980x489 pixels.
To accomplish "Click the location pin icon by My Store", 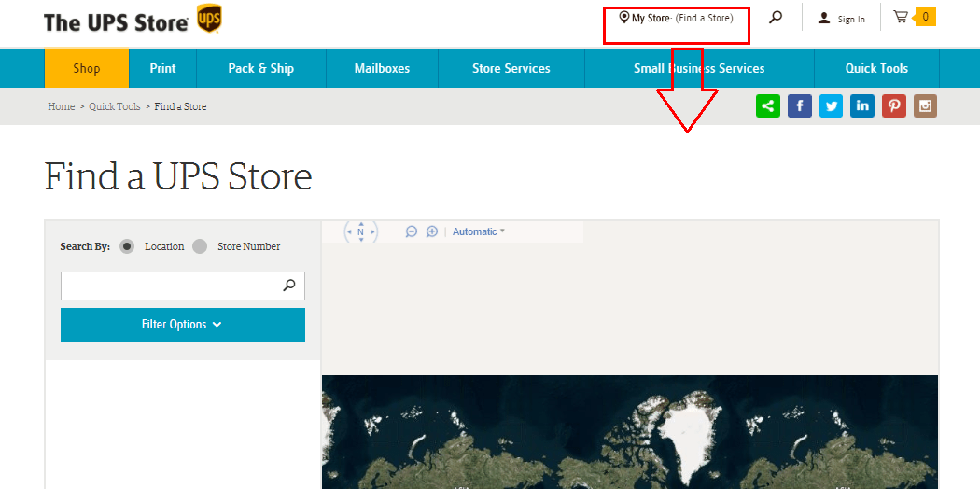I will point(623,17).
